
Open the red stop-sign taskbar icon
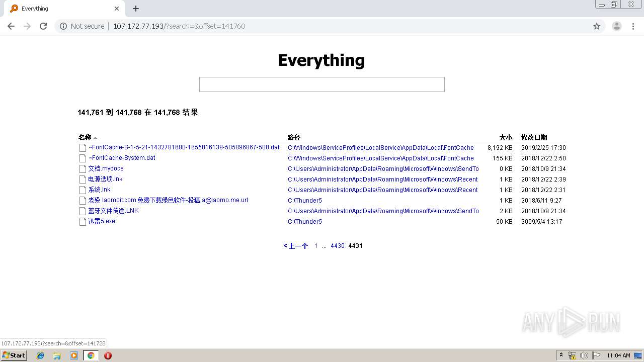tap(108, 355)
